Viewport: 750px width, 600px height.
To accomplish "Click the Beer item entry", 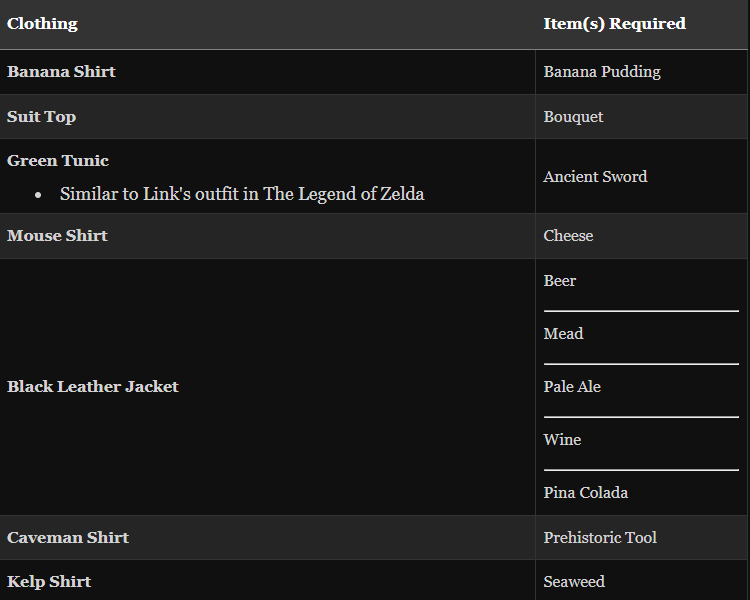I will click(x=560, y=281).
